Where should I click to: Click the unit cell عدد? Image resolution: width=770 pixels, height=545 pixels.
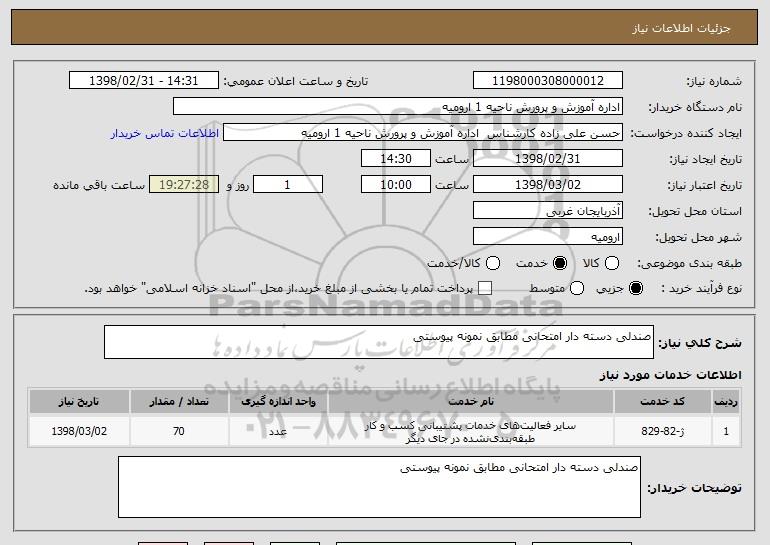278,432
